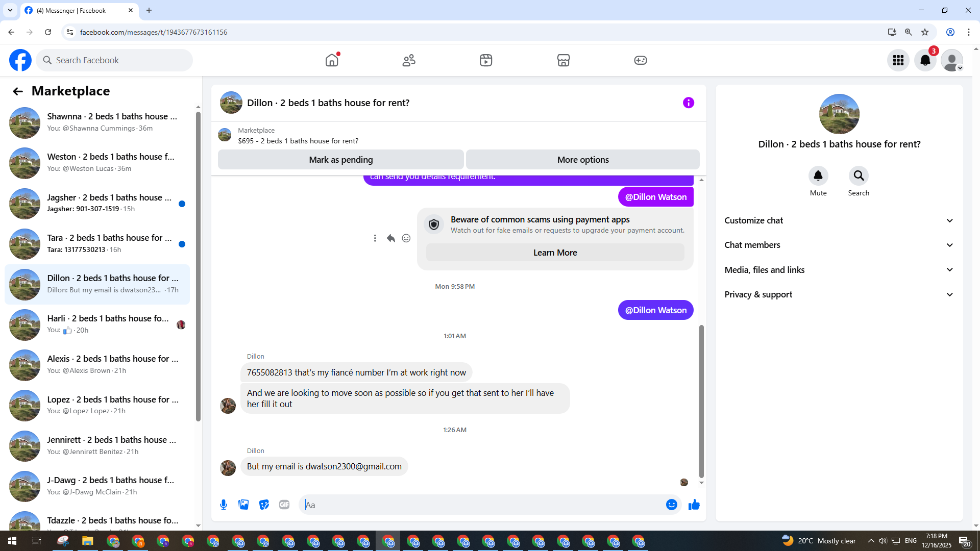This screenshot has height=551, width=980.
Task: React to the scam warning message
Action: tap(406, 238)
